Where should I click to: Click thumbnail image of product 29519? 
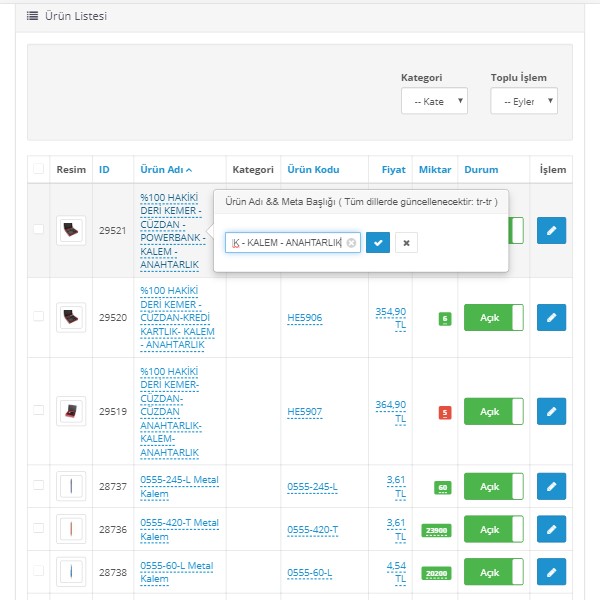point(71,411)
